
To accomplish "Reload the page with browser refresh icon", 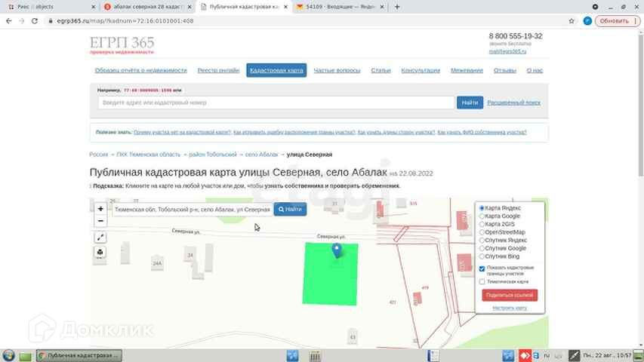I will pos(34,21).
